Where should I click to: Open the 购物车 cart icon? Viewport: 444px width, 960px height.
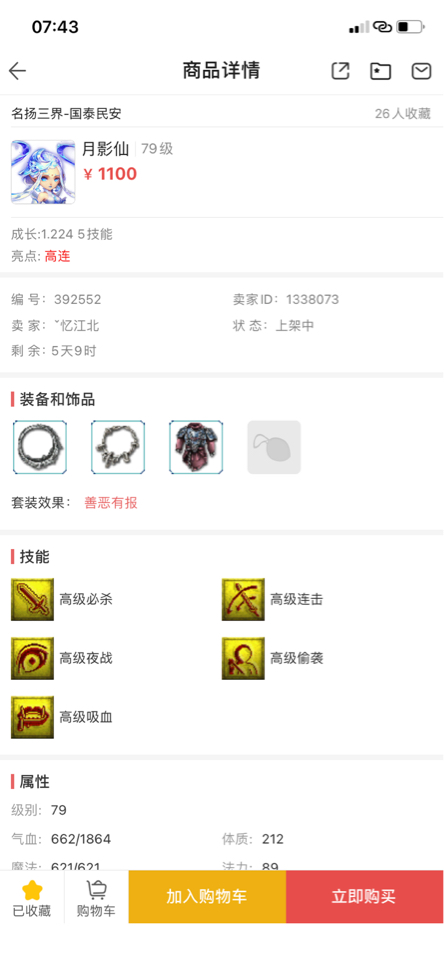pyautogui.click(x=96, y=897)
